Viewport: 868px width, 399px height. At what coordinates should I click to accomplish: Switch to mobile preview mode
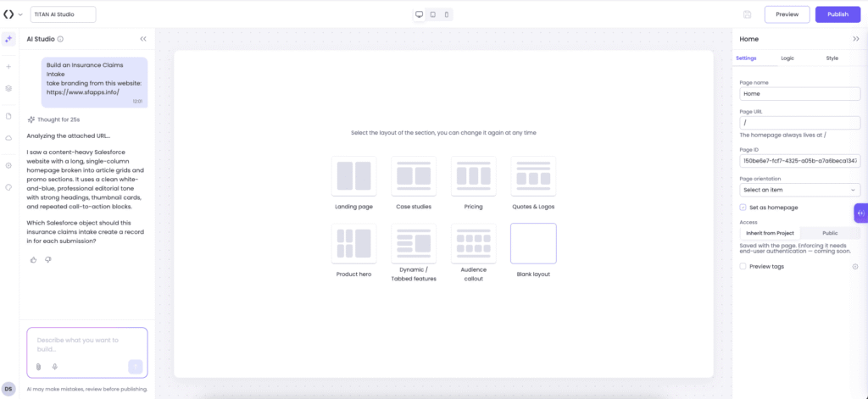(x=447, y=14)
